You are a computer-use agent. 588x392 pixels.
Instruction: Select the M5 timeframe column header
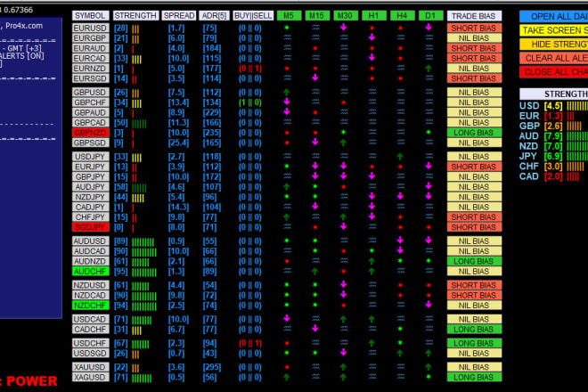click(289, 16)
